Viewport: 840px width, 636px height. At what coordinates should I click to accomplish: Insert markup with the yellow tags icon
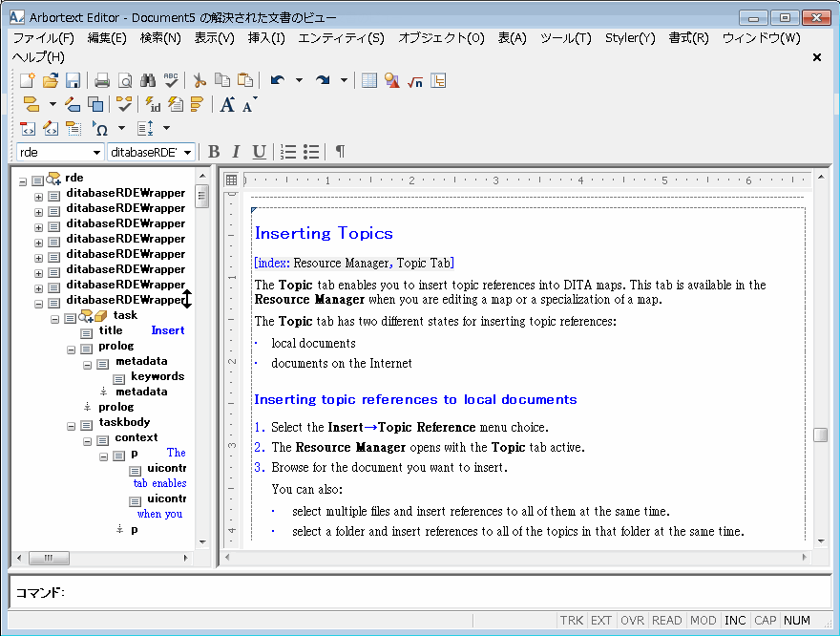(x=31, y=104)
